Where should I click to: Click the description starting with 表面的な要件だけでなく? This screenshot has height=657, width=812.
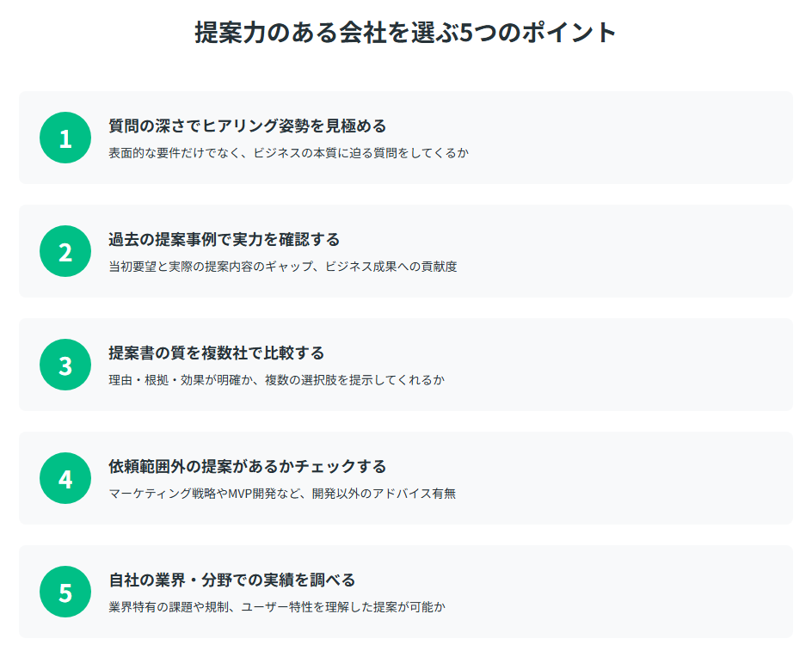[288, 153]
